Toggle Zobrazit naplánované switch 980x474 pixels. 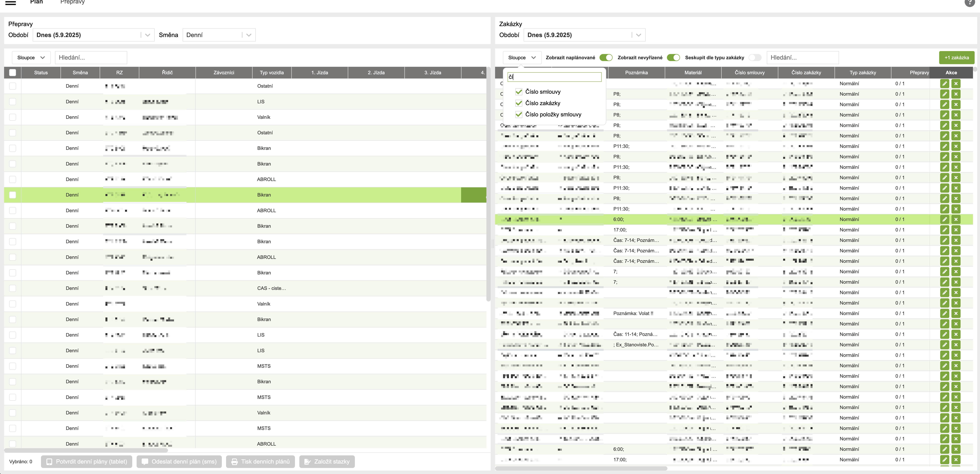pos(606,57)
